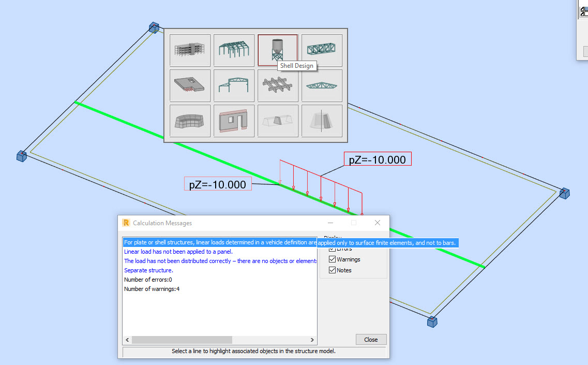Select the Plate Design slab icon
This screenshot has width=588, height=365.
[x=190, y=85]
